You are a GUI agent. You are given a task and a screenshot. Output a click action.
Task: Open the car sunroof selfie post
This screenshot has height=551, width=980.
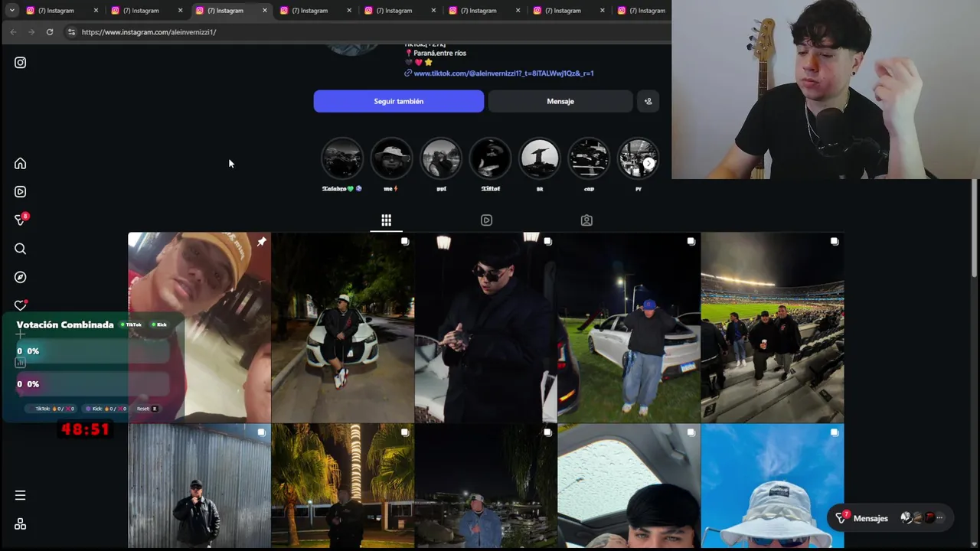point(629,486)
